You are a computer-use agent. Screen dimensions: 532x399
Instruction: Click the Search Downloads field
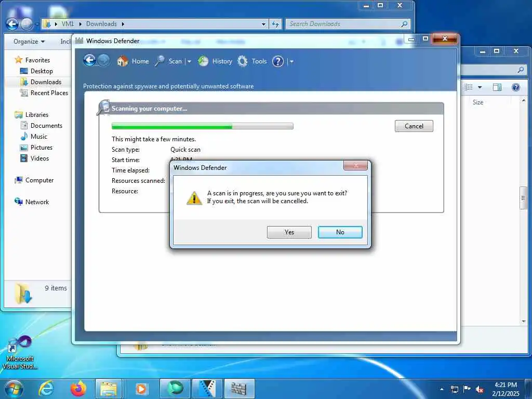[348, 24]
